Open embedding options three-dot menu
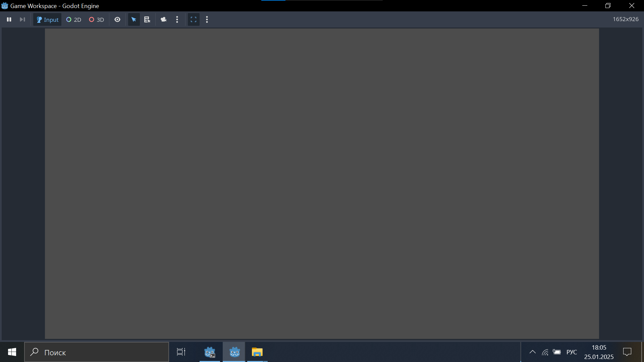The image size is (644, 362). (207, 19)
